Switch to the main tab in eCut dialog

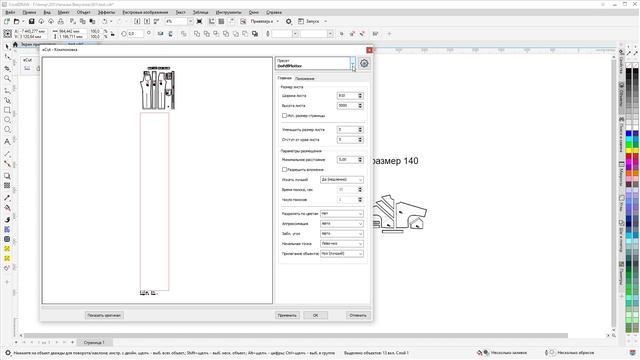coord(284,78)
